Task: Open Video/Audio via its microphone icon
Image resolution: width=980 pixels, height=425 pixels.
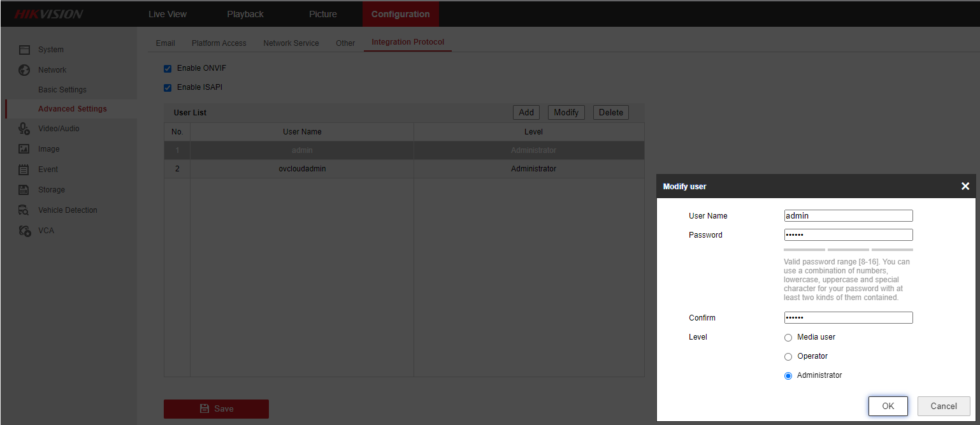Action: pyautogui.click(x=24, y=129)
